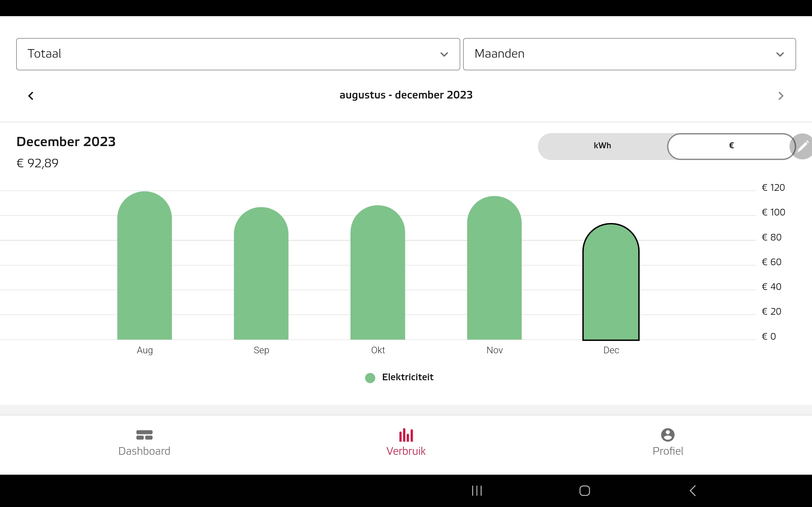Toggle Elektriciteit legend dot
The image size is (812, 507).
370,378
